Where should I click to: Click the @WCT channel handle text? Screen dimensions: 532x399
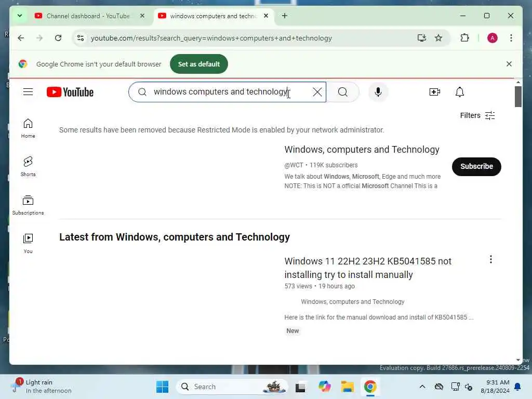(294, 165)
